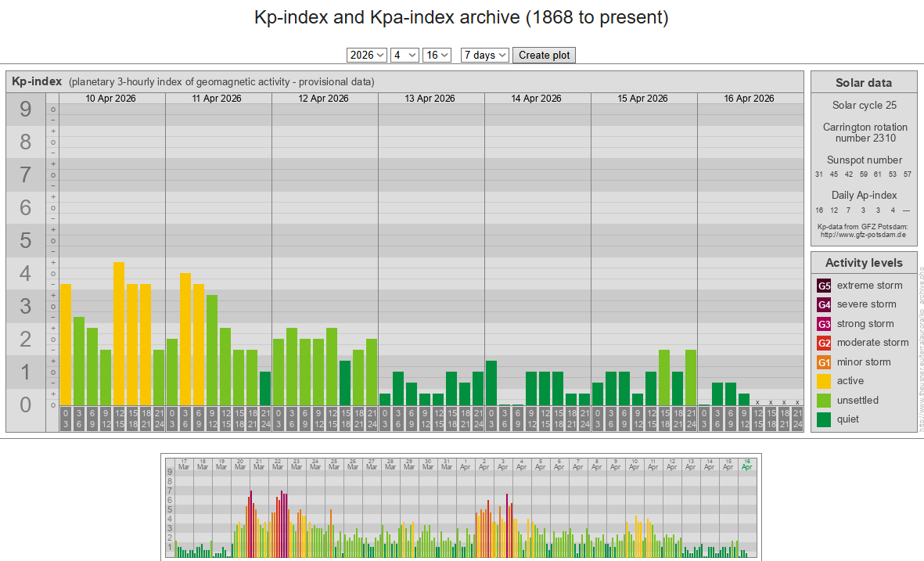
Task: Click the Create plot button
Action: [x=544, y=55]
